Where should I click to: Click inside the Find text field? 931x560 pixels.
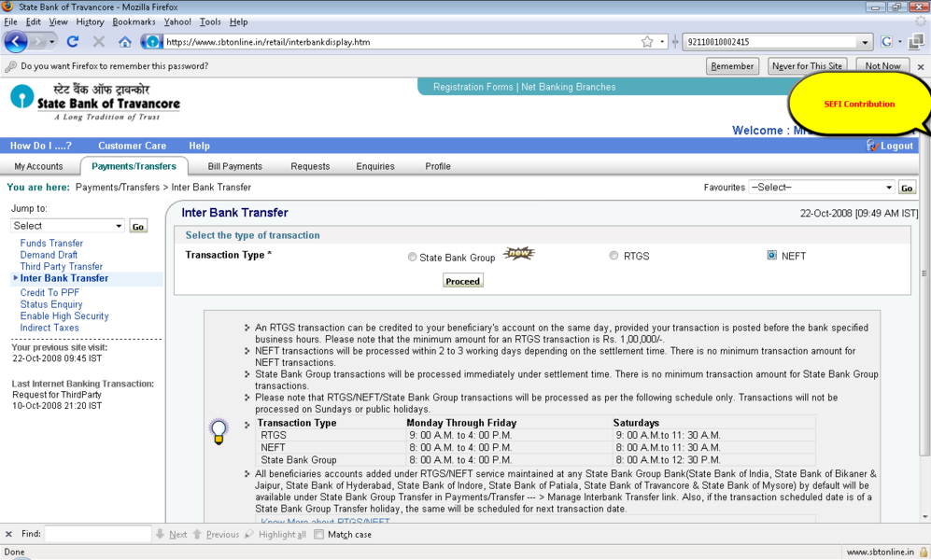coord(97,535)
